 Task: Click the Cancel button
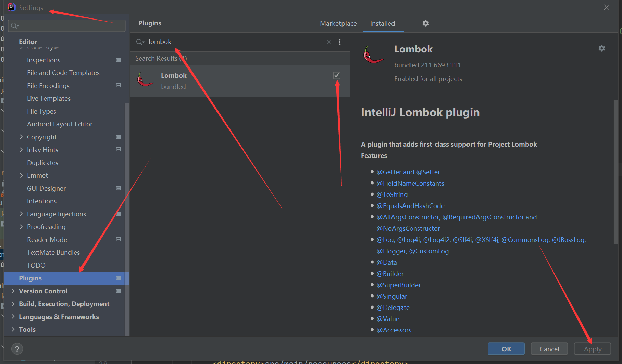click(x=549, y=349)
